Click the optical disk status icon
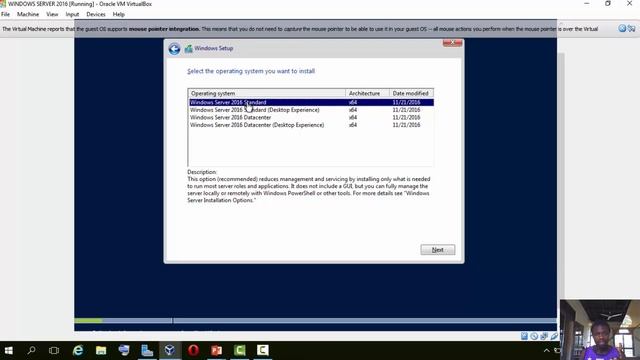640x360 pixels. [534, 336]
